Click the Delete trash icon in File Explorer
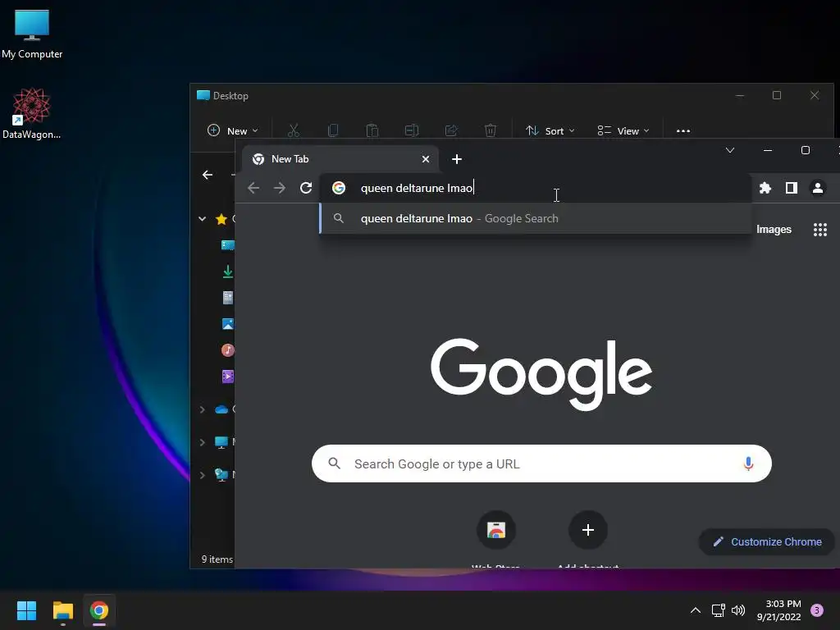 click(491, 130)
